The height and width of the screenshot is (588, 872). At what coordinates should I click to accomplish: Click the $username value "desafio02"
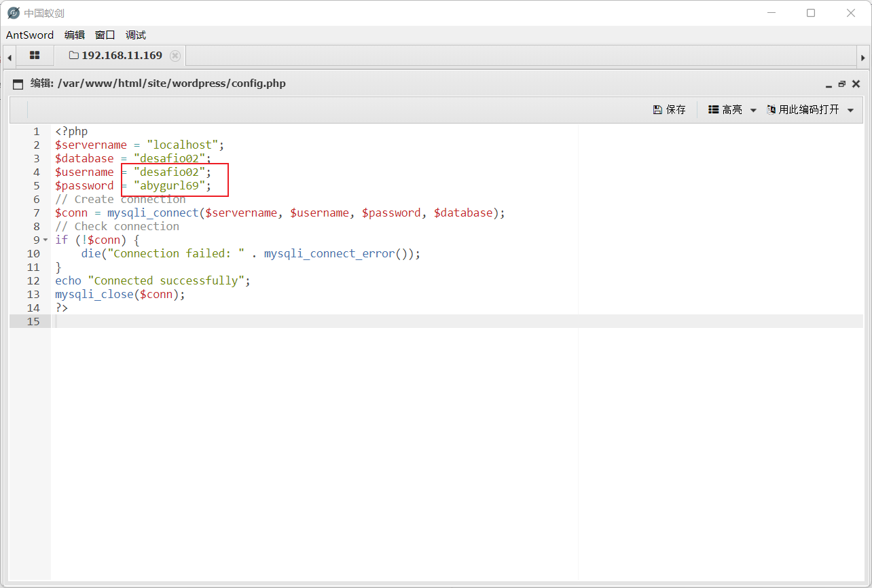pos(169,172)
